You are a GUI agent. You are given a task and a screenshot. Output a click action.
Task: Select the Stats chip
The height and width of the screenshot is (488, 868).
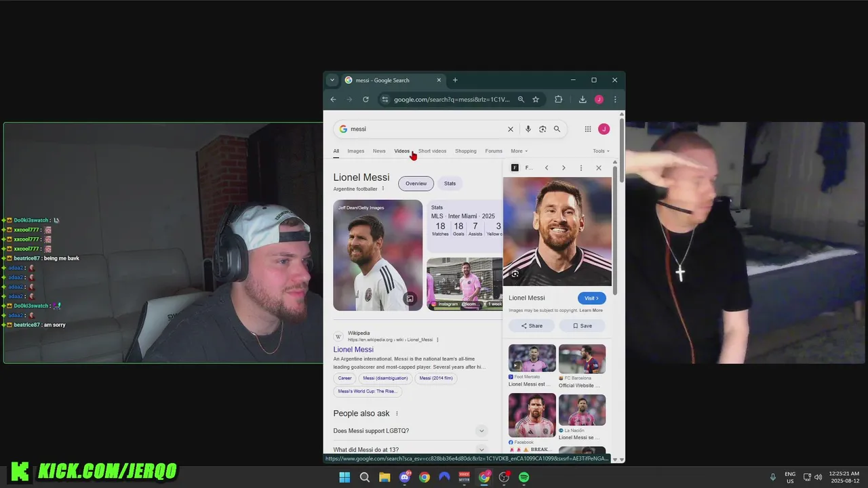click(450, 183)
